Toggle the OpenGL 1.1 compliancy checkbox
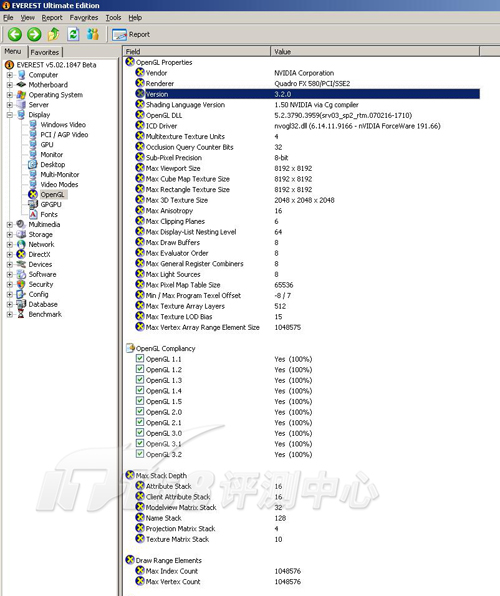500x596 pixels. [x=140, y=358]
